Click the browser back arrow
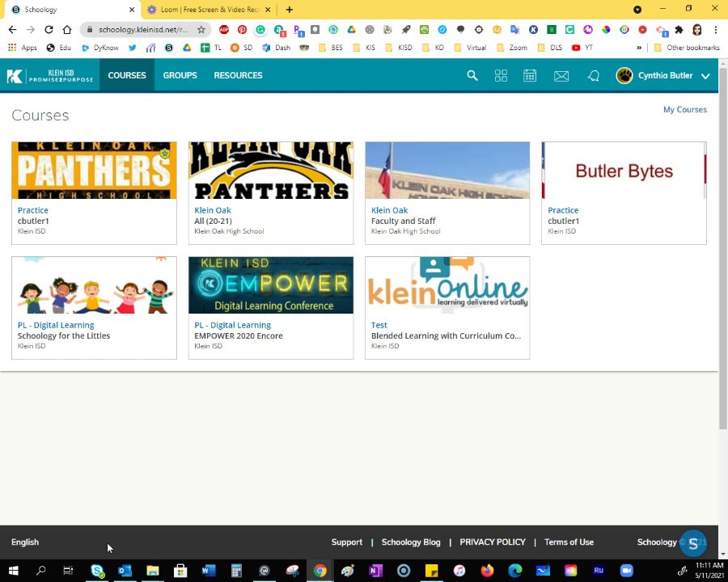 click(12, 30)
